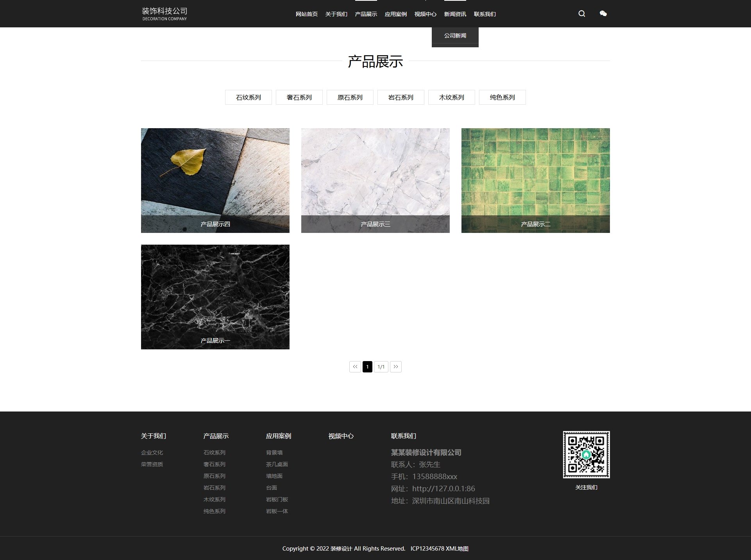
Task: Open the 产品展示二 green tile product
Action: point(535,180)
